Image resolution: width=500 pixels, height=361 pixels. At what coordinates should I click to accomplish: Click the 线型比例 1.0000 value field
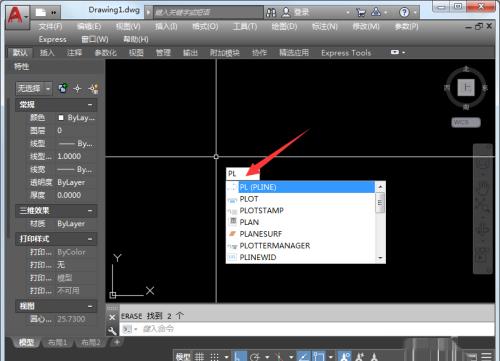click(x=77, y=156)
